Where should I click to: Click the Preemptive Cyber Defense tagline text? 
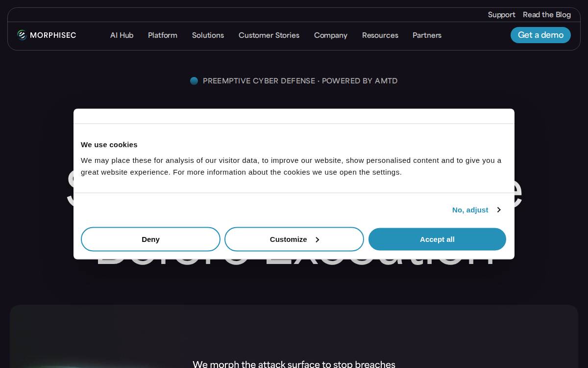pyautogui.click(x=300, y=81)
